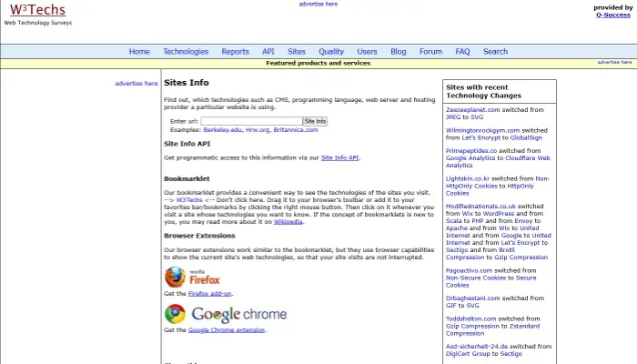Click the Google Chrome logo
This screenshot has width=637, height=364.
click(225, 314)
